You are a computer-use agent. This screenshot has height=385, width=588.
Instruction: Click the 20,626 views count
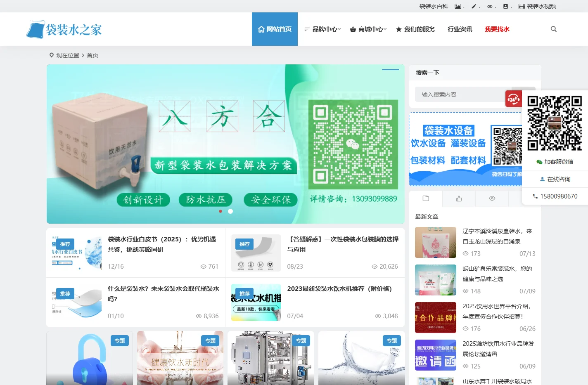pos(385,267)
